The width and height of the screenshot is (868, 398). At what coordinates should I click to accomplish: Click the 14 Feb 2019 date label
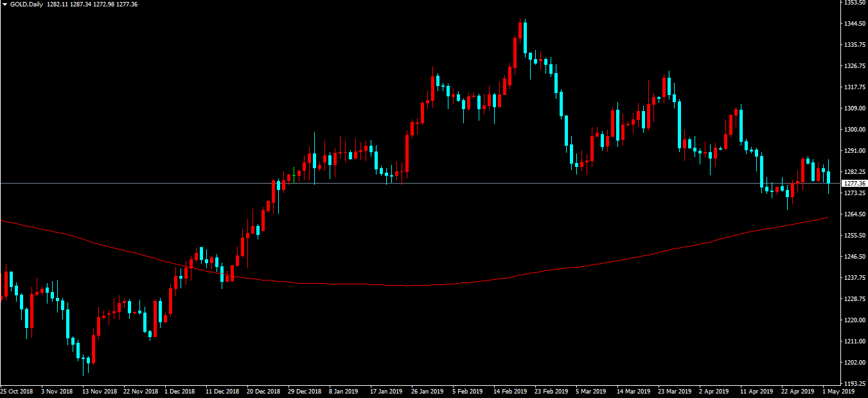pos(511,391)
